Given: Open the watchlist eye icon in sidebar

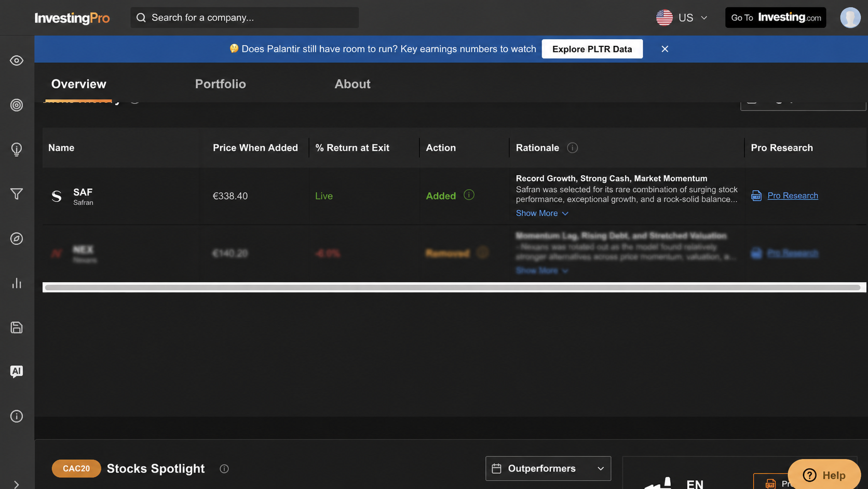Looking at the screenshot, I should click(17, 61).
